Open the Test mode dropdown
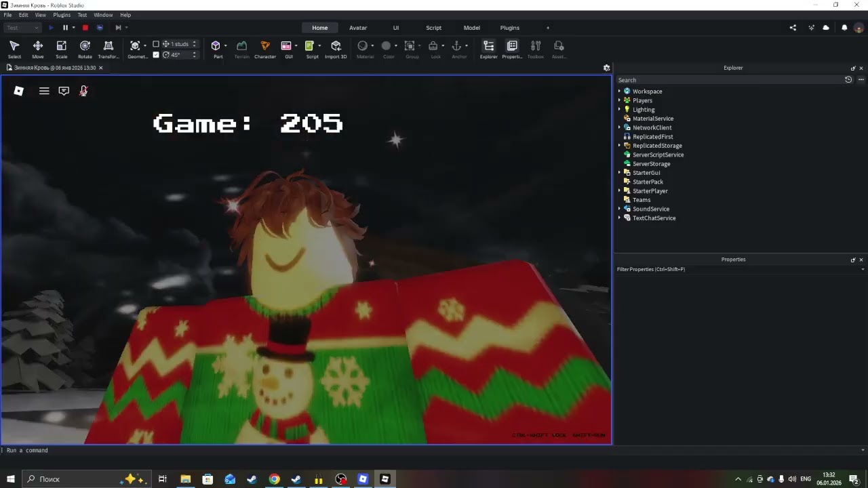This screenshot has height=488, width=868. 22,28
